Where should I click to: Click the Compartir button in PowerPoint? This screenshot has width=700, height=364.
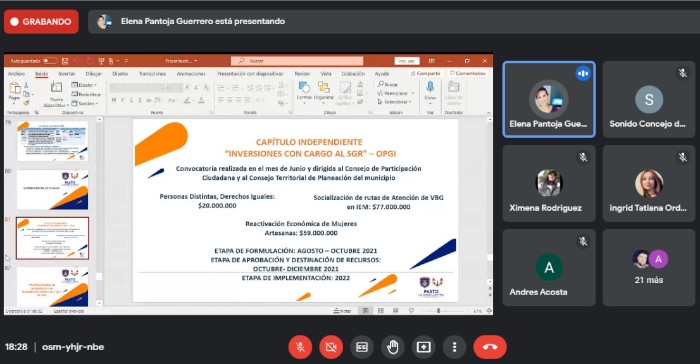[425, 73]
